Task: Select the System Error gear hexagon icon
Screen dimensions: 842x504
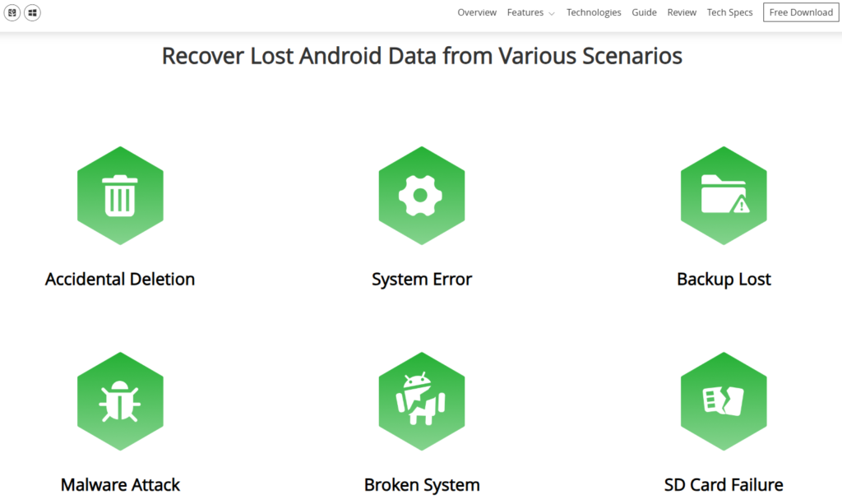Action: [x=422, y=196]
